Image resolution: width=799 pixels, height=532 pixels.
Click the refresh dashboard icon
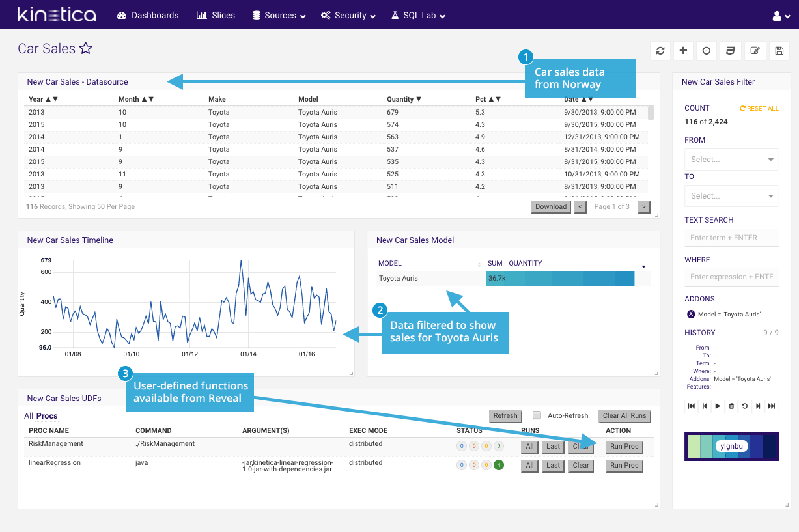coord(660,51)
